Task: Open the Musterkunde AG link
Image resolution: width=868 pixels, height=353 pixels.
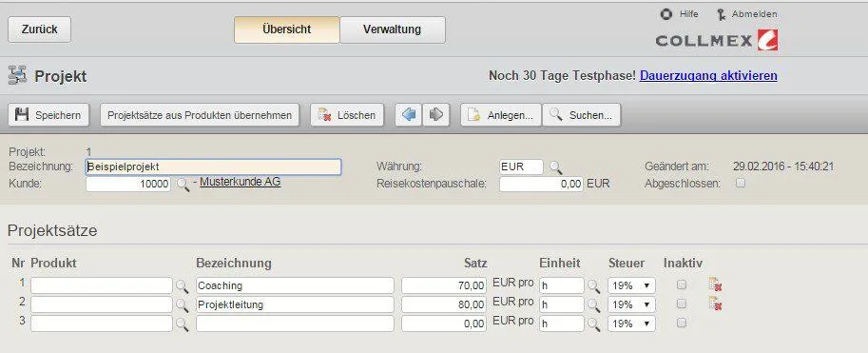Action: 241,182
